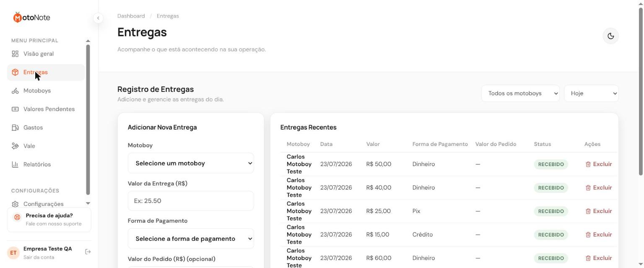Click the trash icon in the R$ 50,00 row
This screenshot has width=644, height=268.
(588, 164)
